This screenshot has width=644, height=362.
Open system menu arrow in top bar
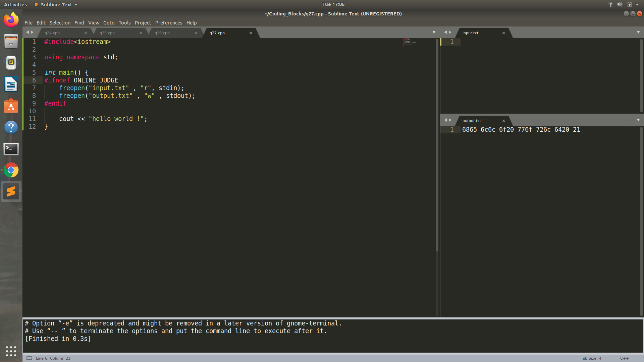coord(637,4)
